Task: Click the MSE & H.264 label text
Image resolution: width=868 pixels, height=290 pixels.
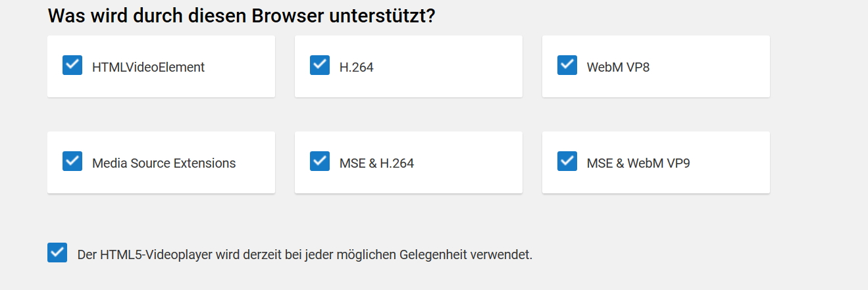Action: [x=376, y=163]
